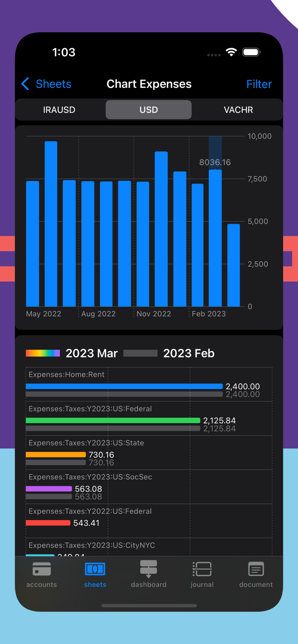Tap the blue Expenses:Home:Rent bar
This screenshot has height=644, width=298.
[x=124, y=386]
